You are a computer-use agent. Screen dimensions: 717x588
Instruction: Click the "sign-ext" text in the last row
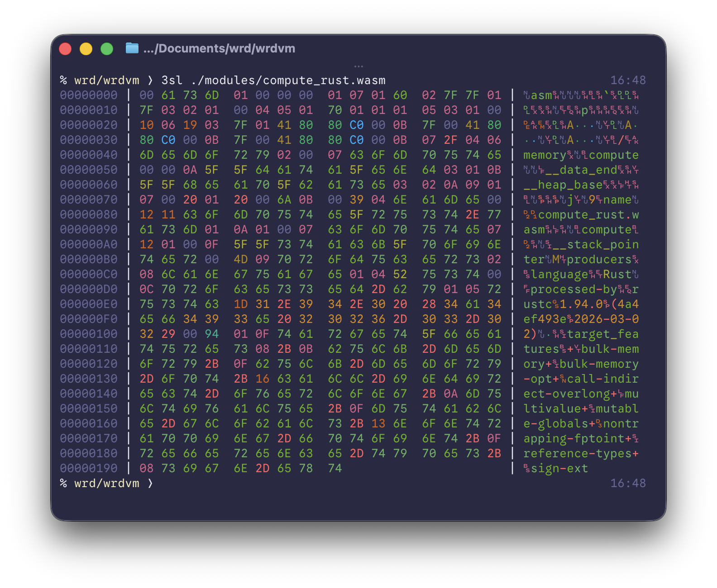tap(559, 469)
